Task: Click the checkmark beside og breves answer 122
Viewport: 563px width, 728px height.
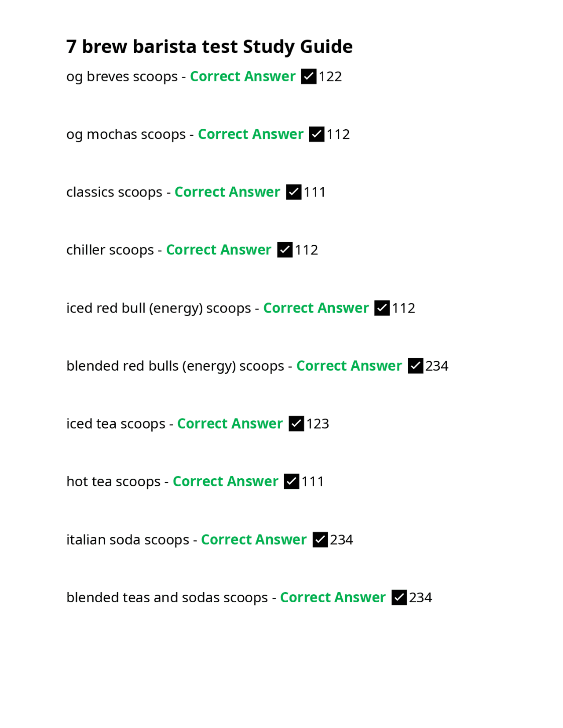Action: pyautogui.click(x=309, y=76)
